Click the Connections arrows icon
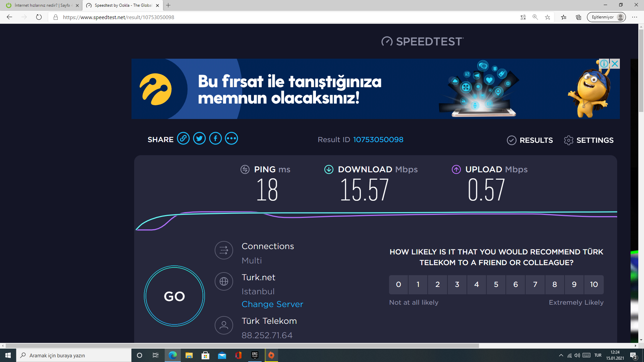Viewport: 644px width, 362px height. tap(224, 250)
